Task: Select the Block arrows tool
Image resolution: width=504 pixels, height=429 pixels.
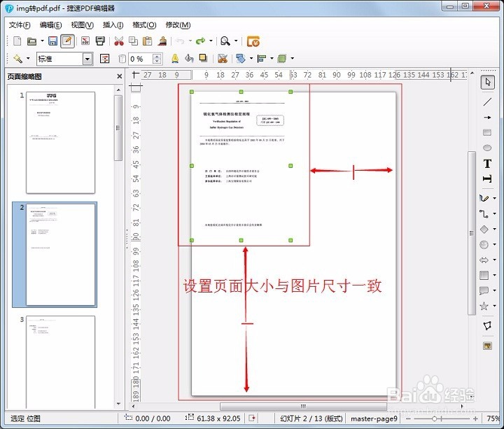Action: click(484, 260)
